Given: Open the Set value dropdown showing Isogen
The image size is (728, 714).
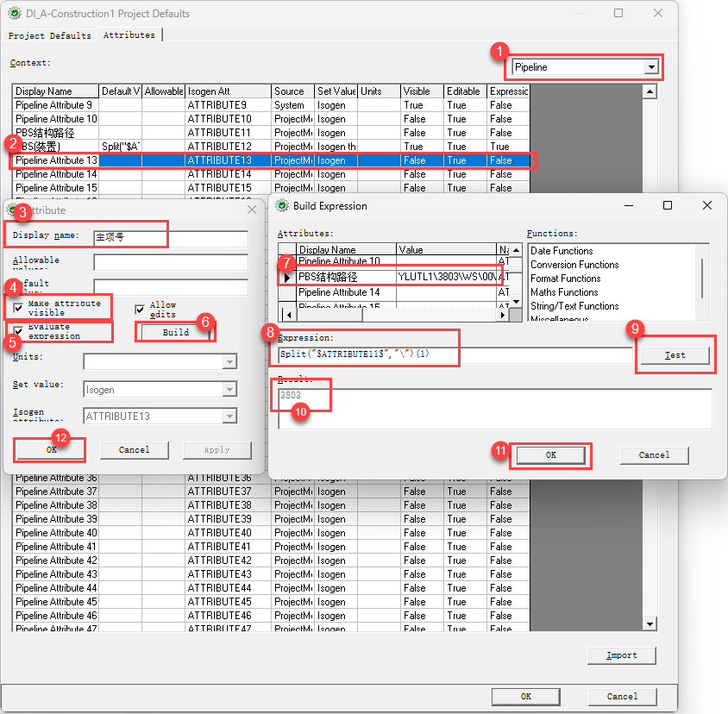Looking at the screenshot, I should pos(229,390).
